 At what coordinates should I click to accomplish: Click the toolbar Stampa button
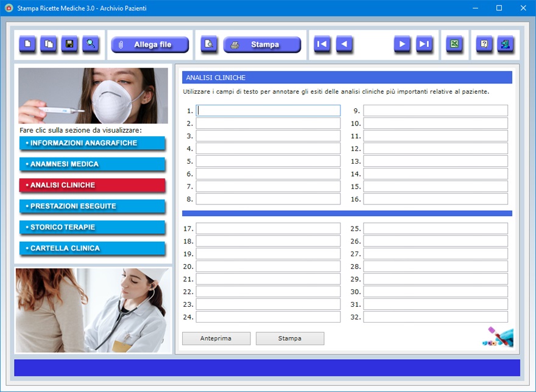pos(262,44)
